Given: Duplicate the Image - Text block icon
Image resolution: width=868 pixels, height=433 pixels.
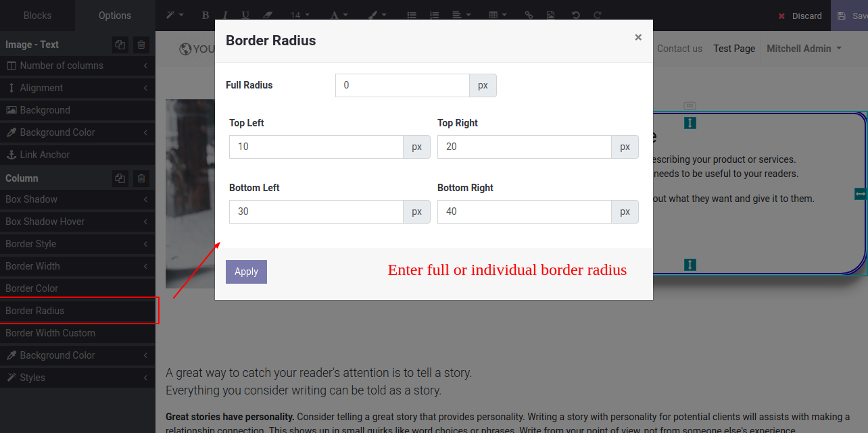Looking at the screenshot, I should coord(120,45).
